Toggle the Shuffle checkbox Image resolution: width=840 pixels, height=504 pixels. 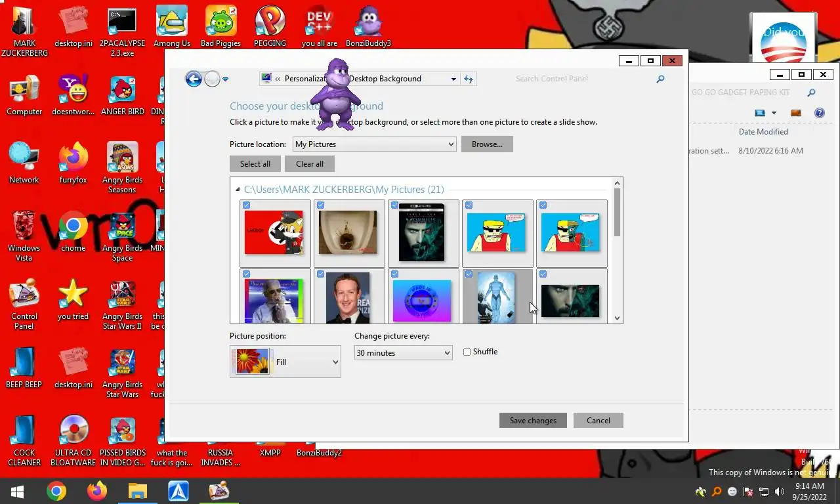[x=467, y=352]
